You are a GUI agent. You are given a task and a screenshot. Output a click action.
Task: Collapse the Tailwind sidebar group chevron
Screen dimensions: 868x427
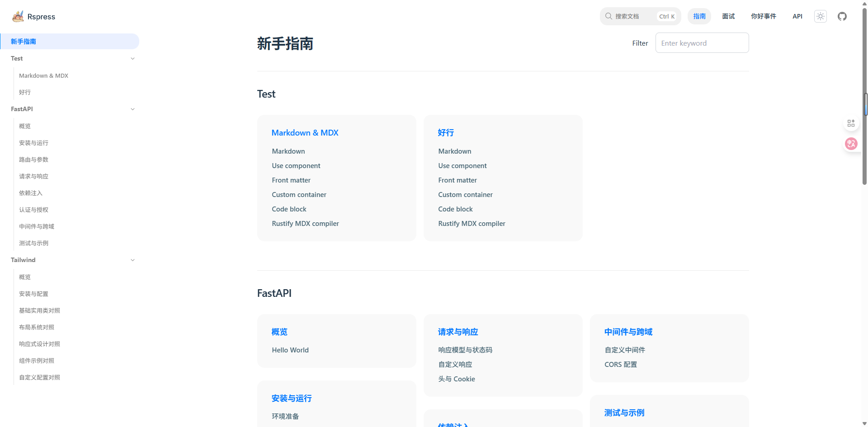[132, 260]
